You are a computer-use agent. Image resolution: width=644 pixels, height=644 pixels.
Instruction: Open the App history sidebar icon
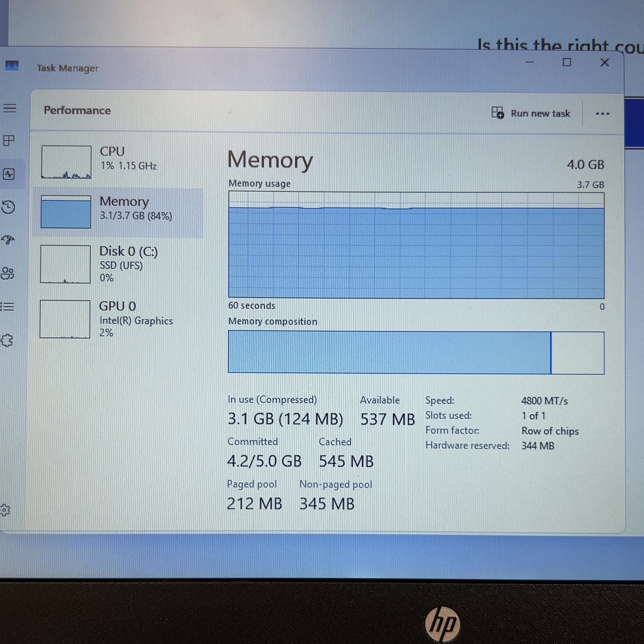coord(8,207)
